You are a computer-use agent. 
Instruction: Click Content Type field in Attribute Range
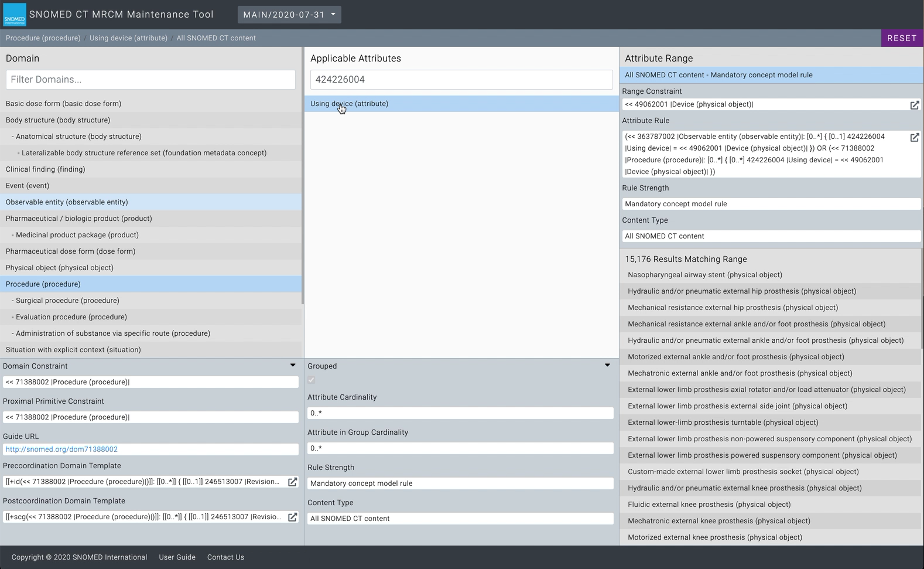point(771,236)
